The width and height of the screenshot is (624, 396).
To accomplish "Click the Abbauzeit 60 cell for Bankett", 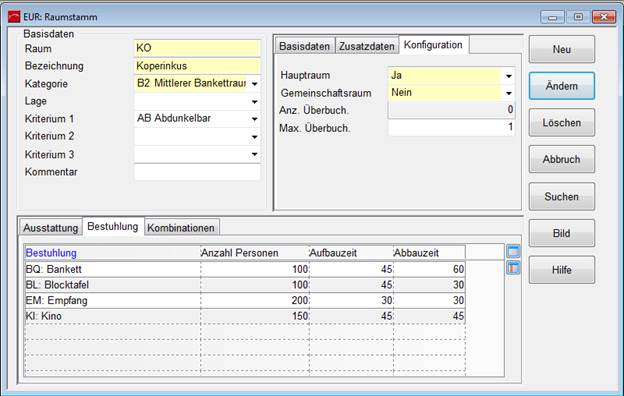I will 429,269.
